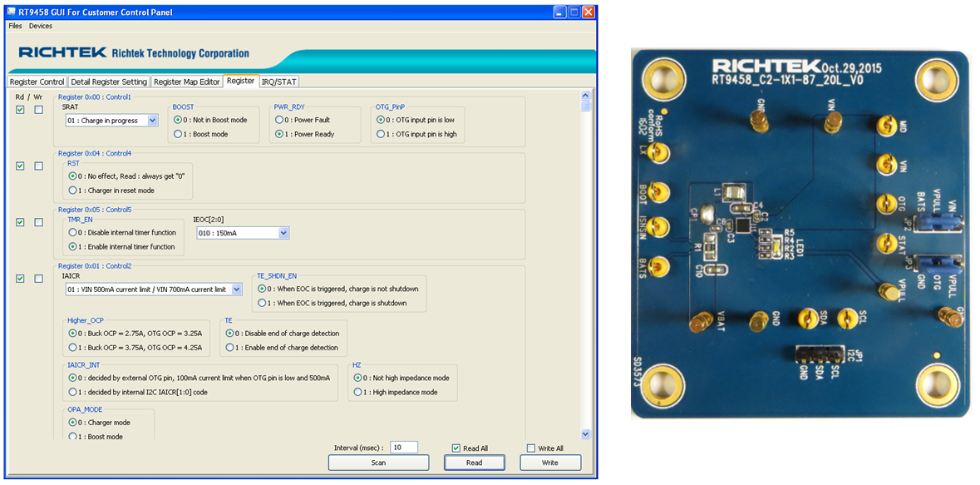Select "1 : Boost mode" under BOOST

coord(177,131)
